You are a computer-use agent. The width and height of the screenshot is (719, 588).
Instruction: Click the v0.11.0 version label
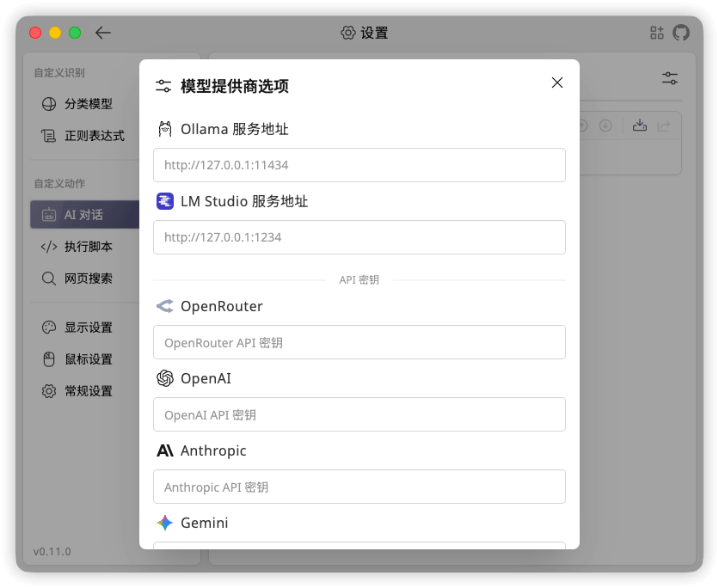52,551
